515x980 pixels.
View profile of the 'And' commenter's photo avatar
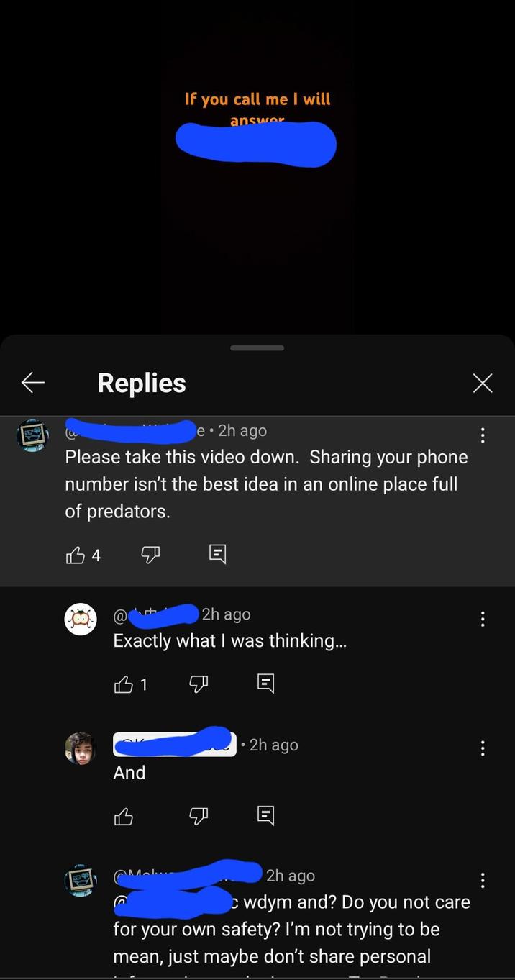coord(81,748)
